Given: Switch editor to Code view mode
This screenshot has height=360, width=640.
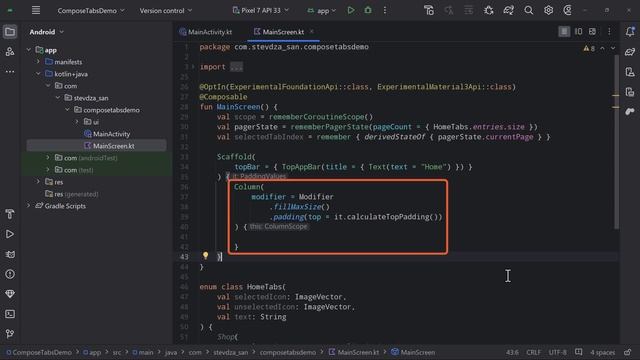Looking at the screenshot, I should (x=564, y=32).
